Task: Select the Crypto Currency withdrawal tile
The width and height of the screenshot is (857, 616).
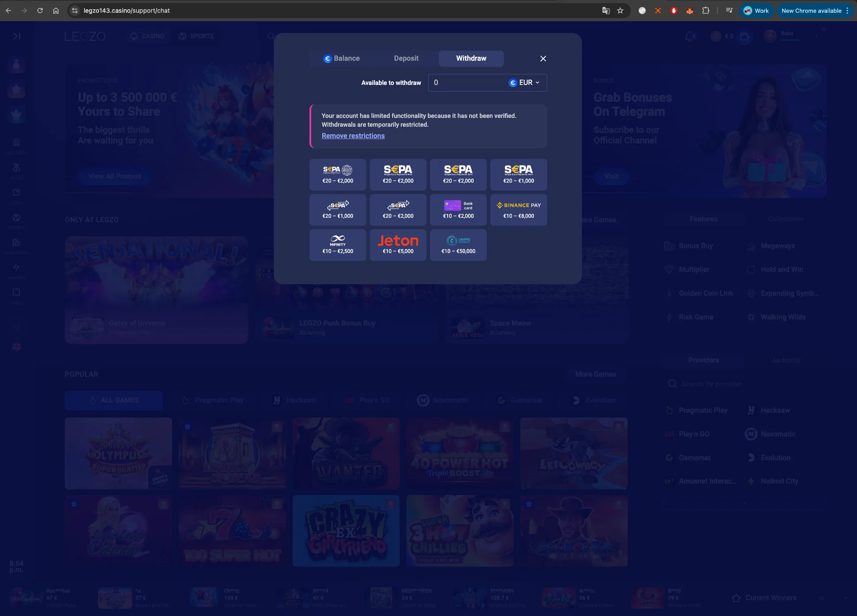Action: pyautogui.click(x=458, y=245)
